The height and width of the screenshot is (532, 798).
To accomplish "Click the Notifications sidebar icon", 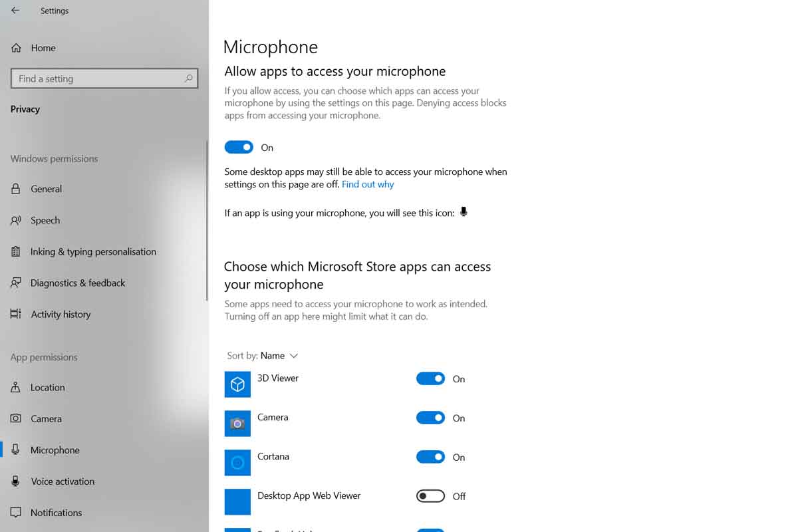I will [x=16, y=513].
